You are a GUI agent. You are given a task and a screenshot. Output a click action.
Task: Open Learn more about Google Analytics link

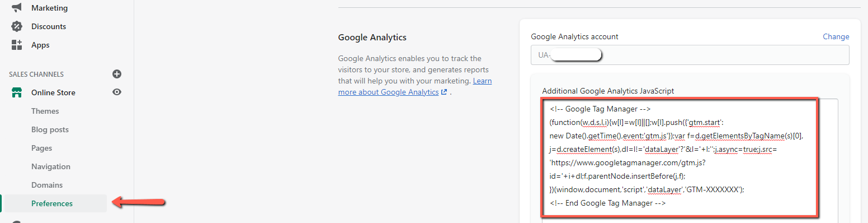[x=415, y=86]
